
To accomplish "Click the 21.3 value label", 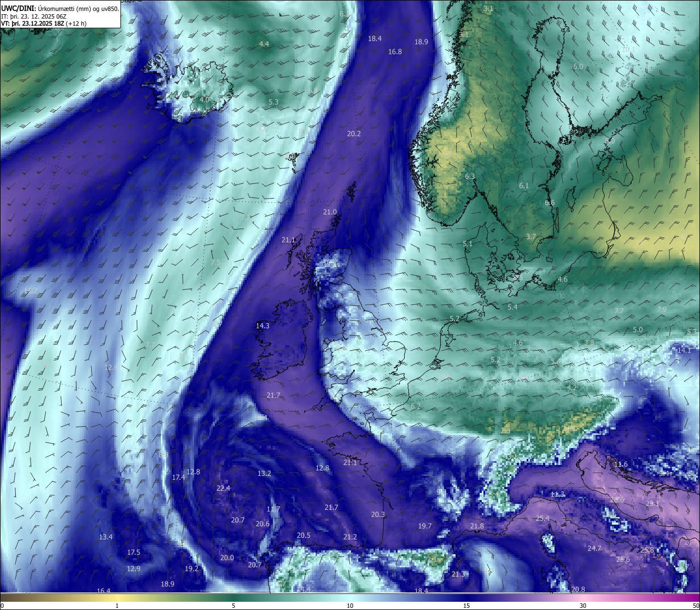I will click(458, 574).
